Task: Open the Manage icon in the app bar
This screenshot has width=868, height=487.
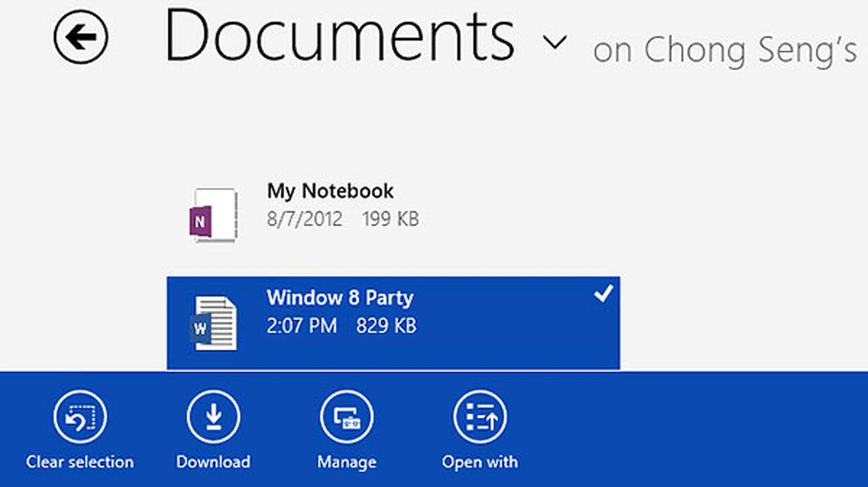Action: [347, 417]
